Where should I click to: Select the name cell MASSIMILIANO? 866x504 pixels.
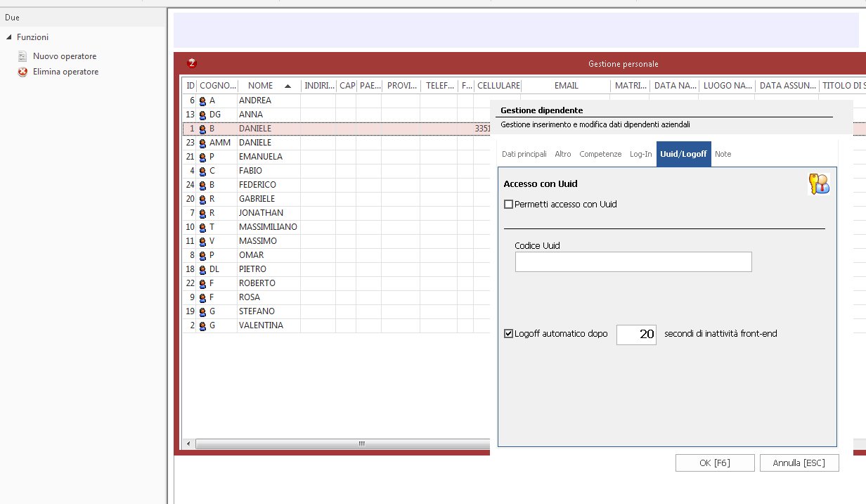[x=269, y=227]
